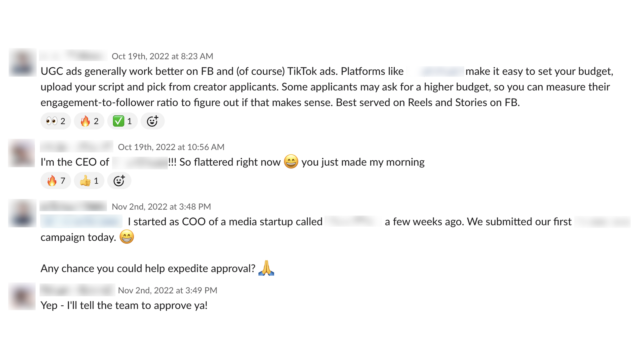Click the sender name of the 3:48 PM message
The image size is (644, 362).
[73, 206]
